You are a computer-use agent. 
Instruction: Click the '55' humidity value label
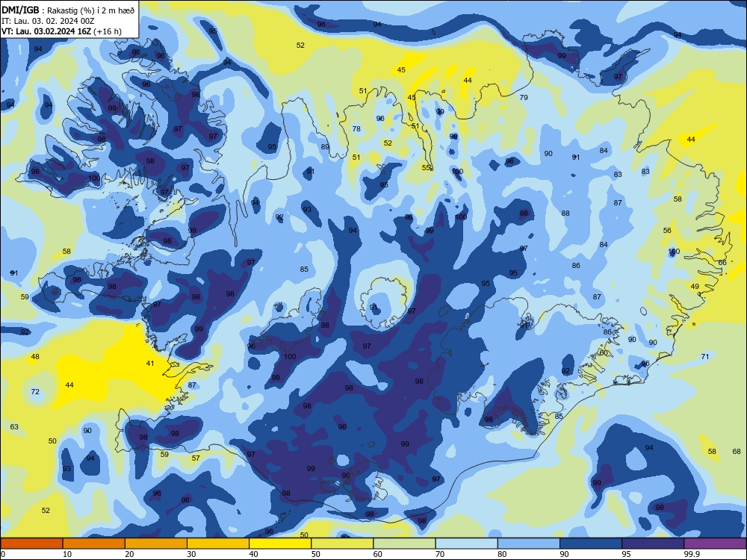[x=426, y=167]
